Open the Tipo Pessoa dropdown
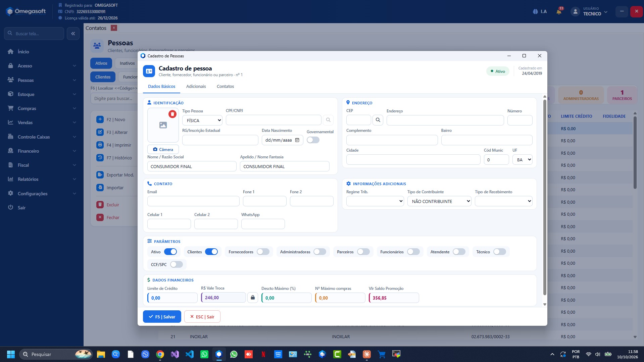The image size is (644, 362). [x=202, y=120]
